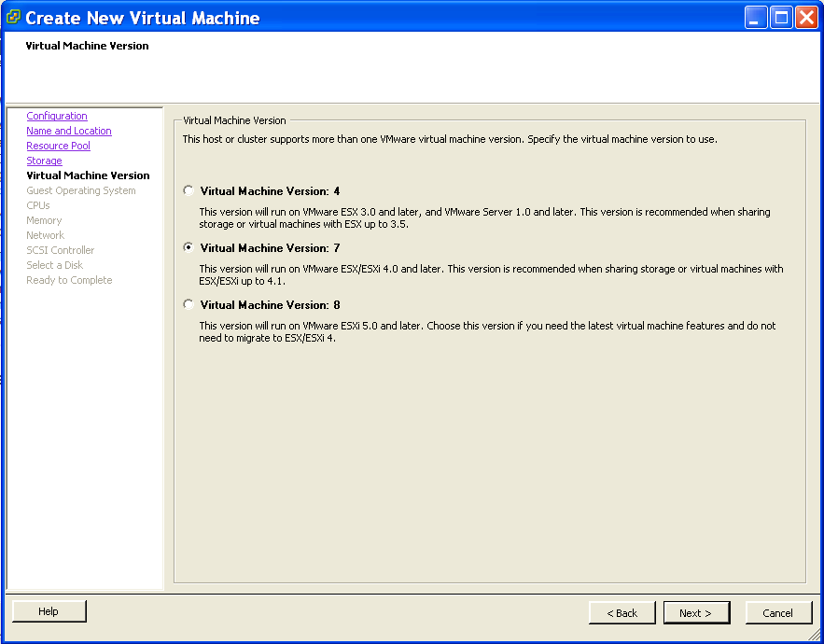
Task: Select Virtual Machine Version: 8 radio button
Action: coord(189,304)
